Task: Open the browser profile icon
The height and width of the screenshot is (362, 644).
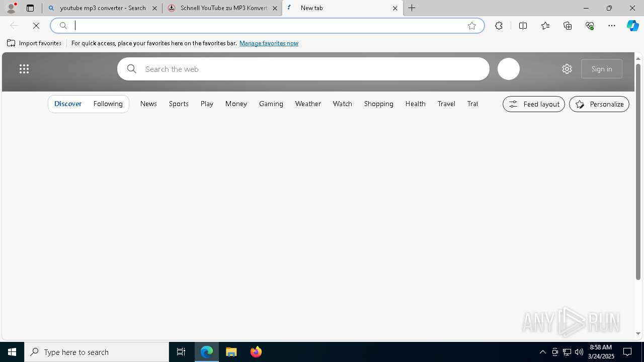Action: coord(11,8)
